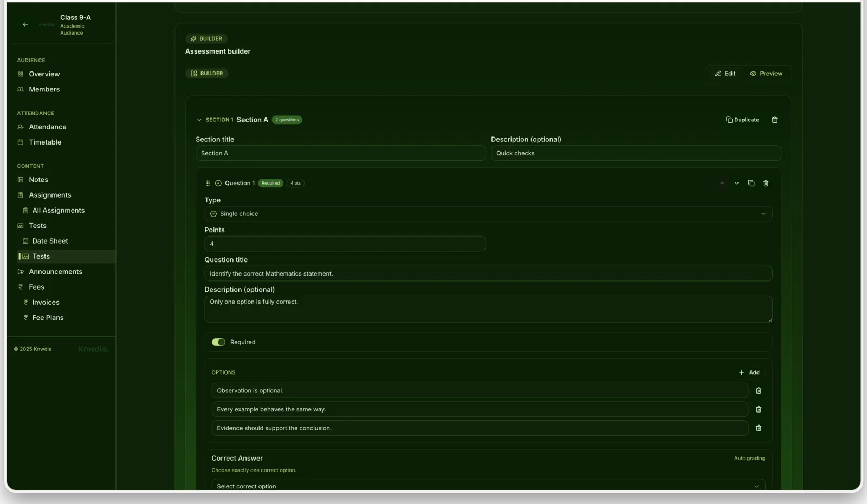Move Question 1 down
Screen dimensions: 867x504
(736, 184)
